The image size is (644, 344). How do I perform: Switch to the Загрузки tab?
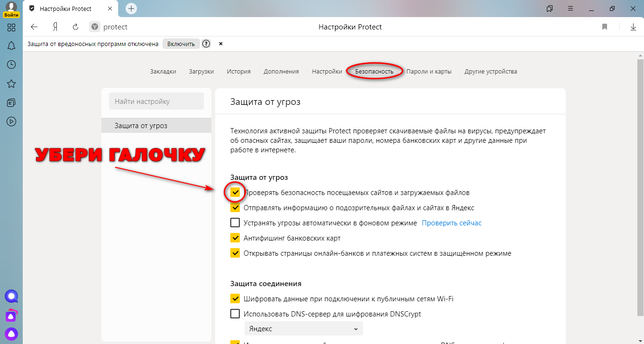(201, 72)
